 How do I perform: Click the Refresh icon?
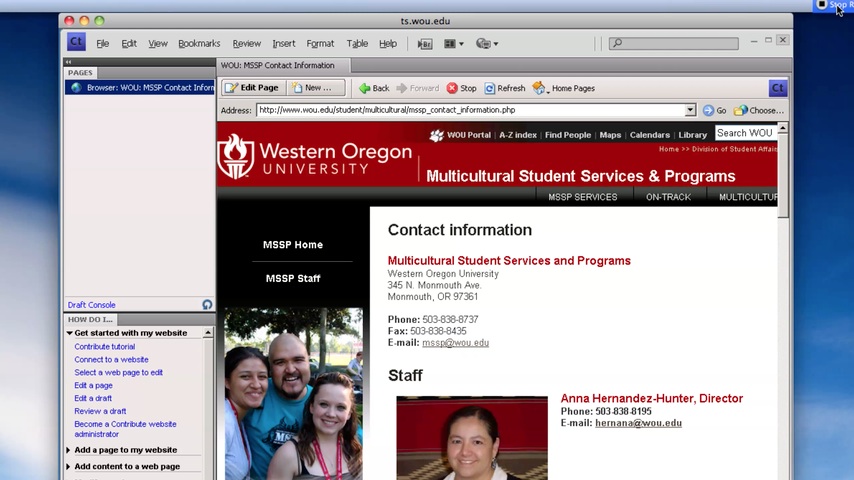[x=490, y=88]
